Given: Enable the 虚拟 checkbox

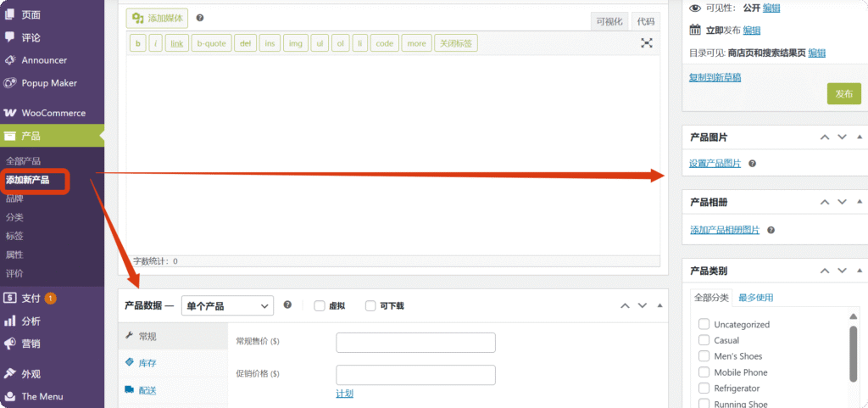Looking at the screenshot, I should (320, 305).
